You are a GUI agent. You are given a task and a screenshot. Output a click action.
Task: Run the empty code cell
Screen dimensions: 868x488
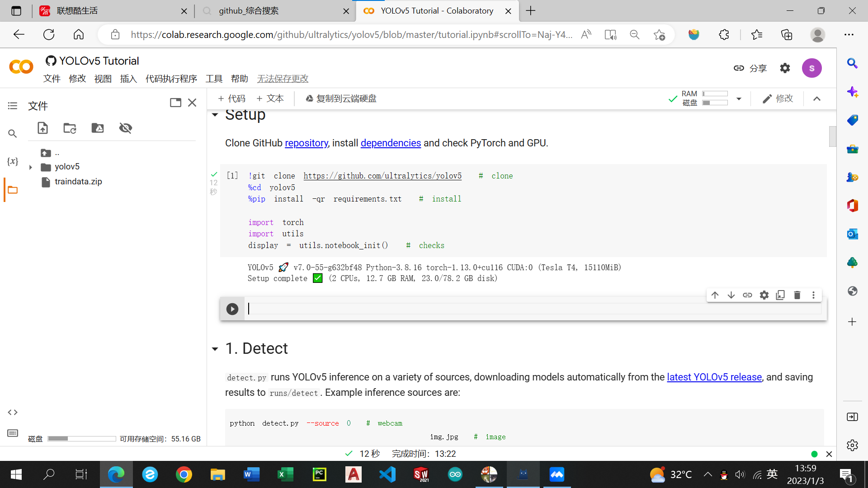(x=232, y=309)
